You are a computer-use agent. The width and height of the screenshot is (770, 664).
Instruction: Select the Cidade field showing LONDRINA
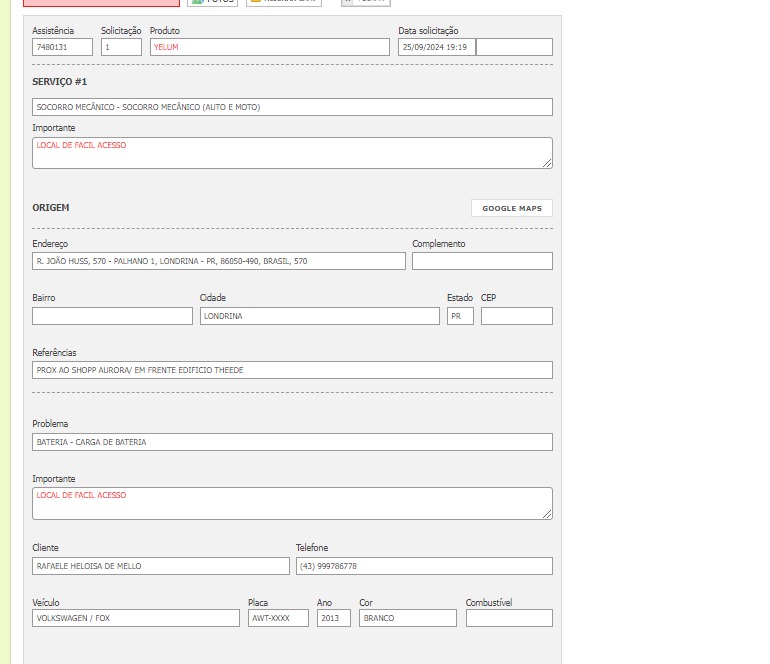tap(320, 316)
